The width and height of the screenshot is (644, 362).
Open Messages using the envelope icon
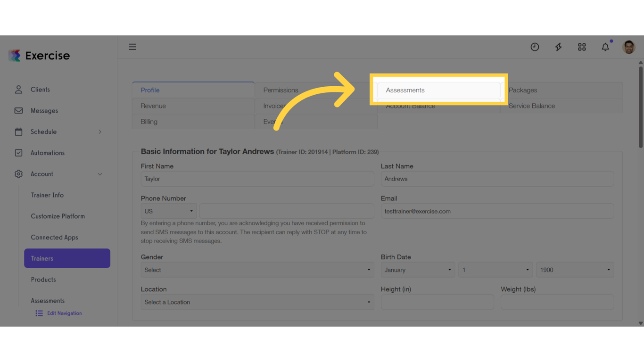pos(18,110)
